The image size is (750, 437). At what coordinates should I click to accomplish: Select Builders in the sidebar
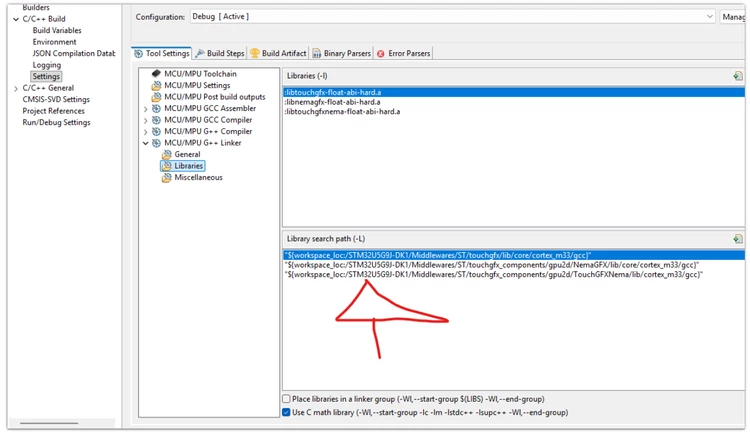36,7
